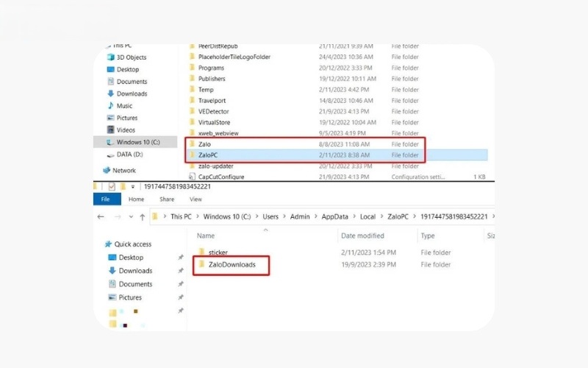The height and width of the screenshot is (368, 588).
Task: Expand the chevron after AppData in breadcrumb
Action: coord(354,216)
